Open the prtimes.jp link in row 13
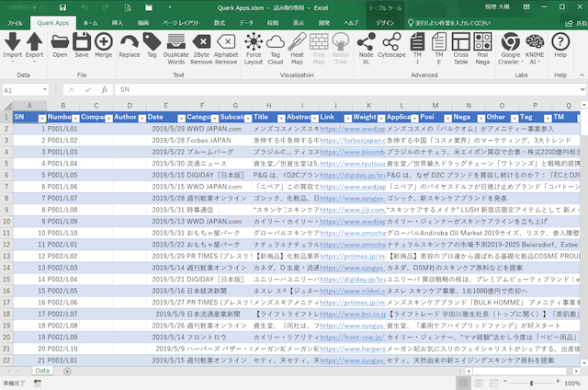The width and height of the screenshot is (588, 390). tap(353, 256)
